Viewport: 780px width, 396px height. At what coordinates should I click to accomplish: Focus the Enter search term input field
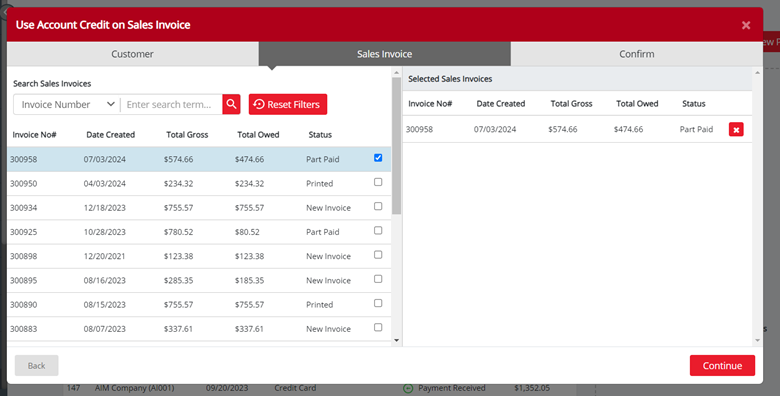172,104
